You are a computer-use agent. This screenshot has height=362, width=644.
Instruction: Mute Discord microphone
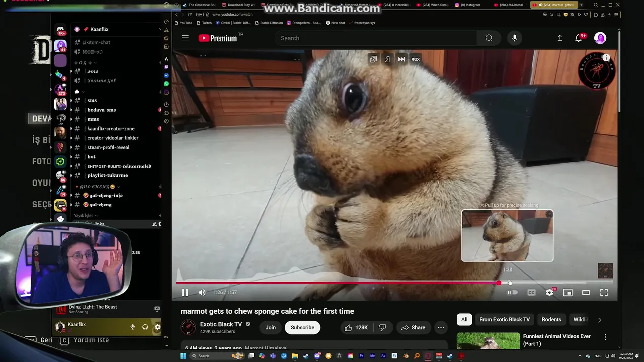(132, 327)
